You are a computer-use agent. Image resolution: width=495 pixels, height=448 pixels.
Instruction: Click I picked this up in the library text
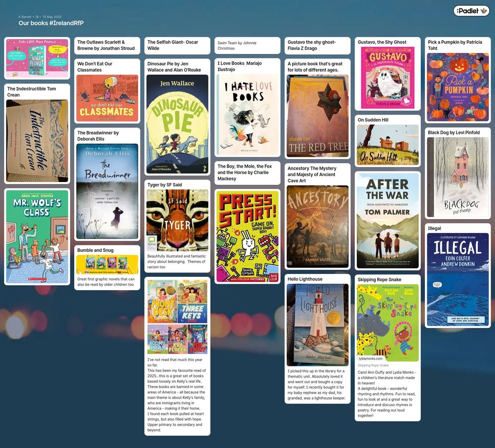click(x=316, y=385)
